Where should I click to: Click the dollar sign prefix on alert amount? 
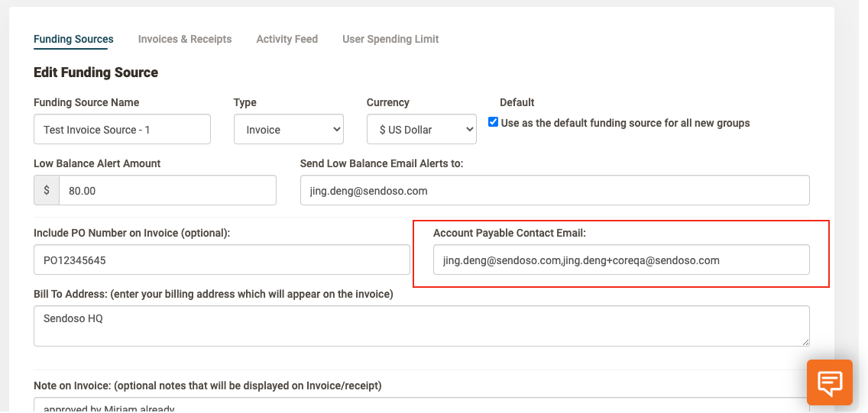coord(47,191)
